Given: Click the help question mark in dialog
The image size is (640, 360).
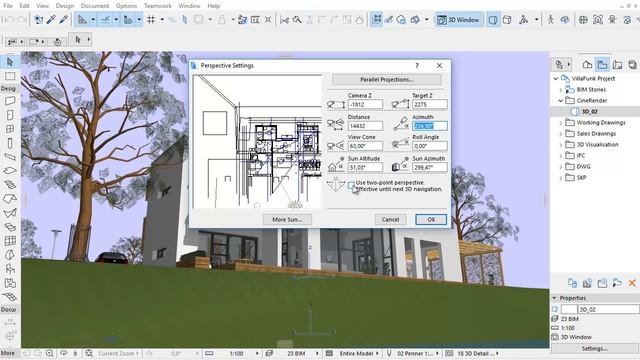Looking at the screenshot, I should 417,66.
